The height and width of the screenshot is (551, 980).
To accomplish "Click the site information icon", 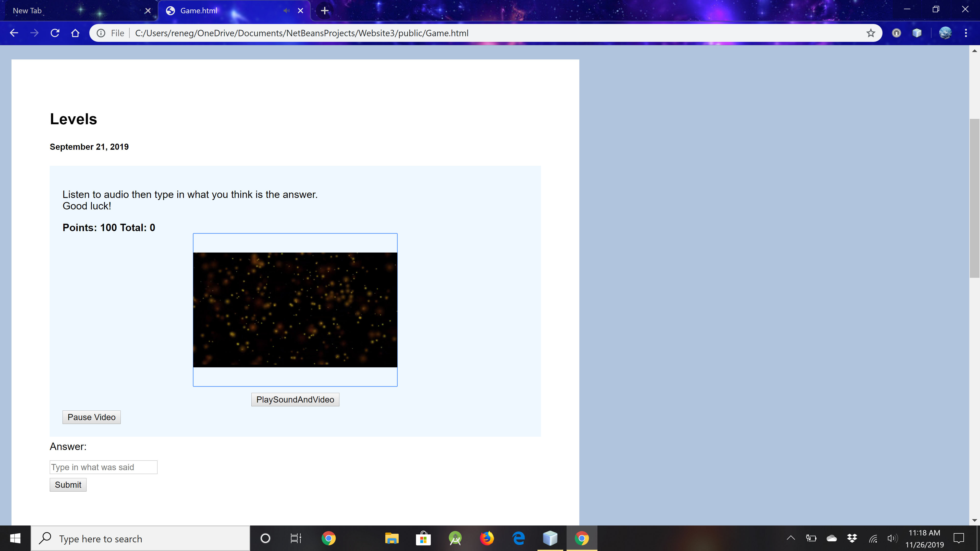I will point(101,33).
